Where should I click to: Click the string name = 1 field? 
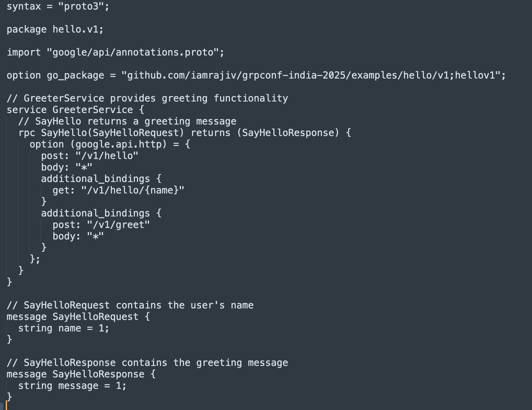click(64, 328)
